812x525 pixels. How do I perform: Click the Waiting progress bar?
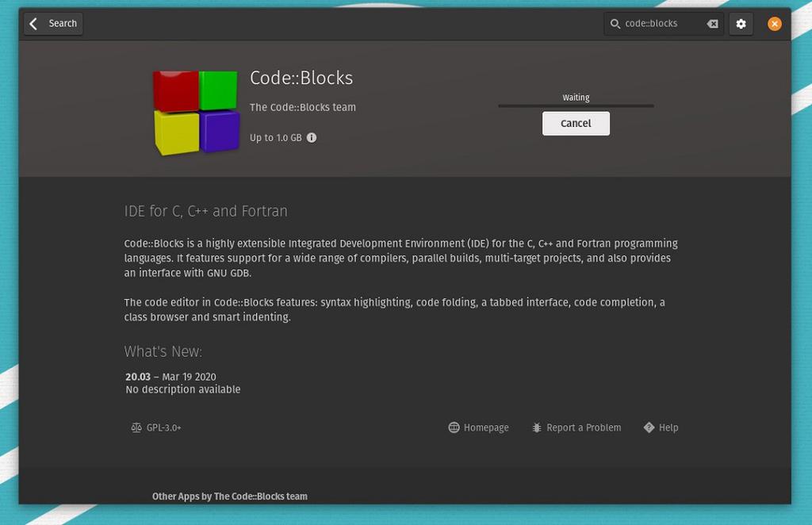click(x=576, y=105)
